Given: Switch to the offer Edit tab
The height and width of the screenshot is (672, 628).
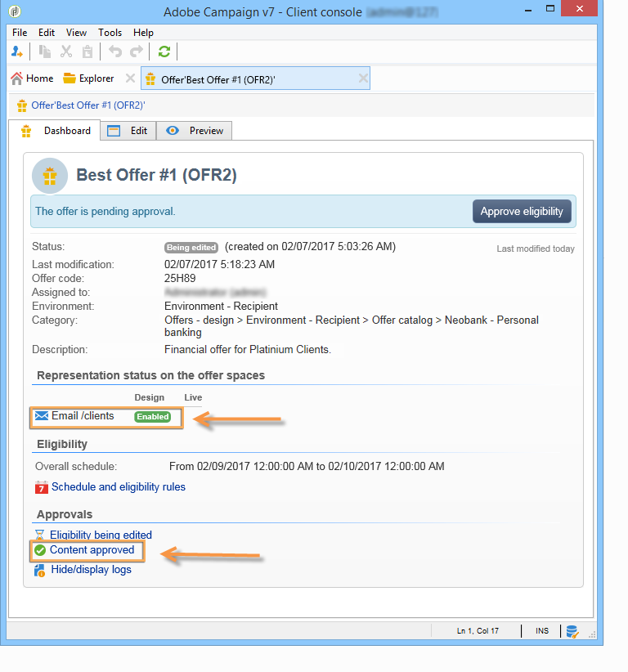Looking at the screenshot, I should point(128,131).
